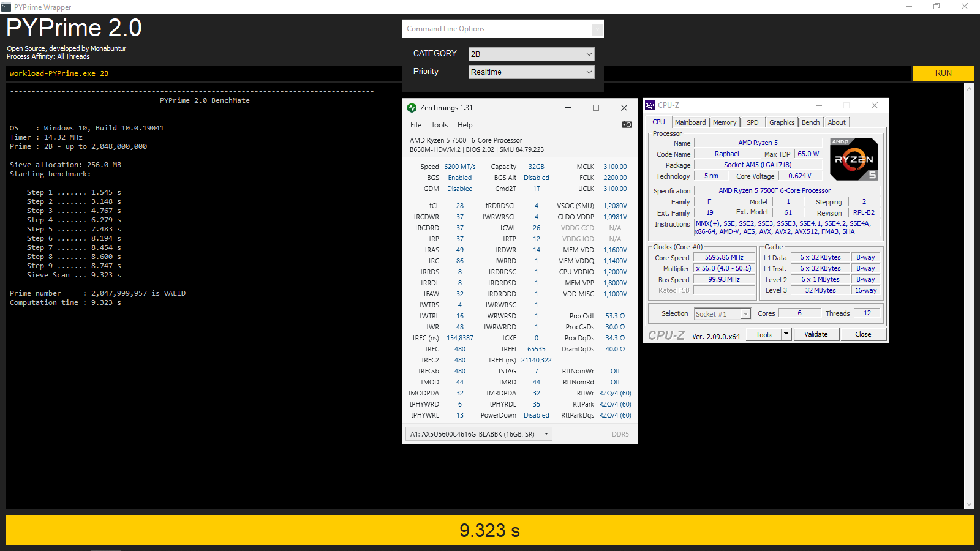Click the "Open Source, developed by Monabuntur" text

coord(67,48)
